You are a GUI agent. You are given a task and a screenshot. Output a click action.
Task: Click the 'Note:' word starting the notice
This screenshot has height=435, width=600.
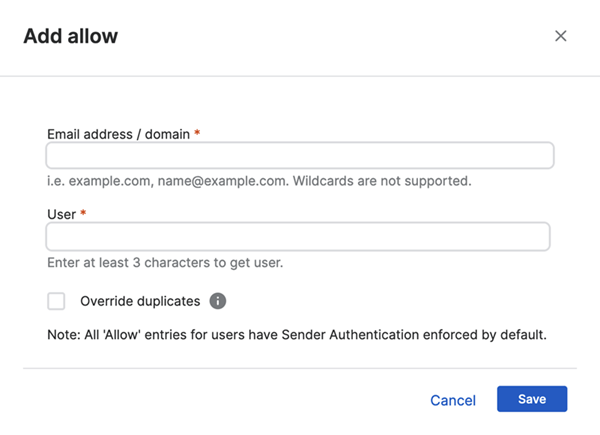tap(64, 334)
